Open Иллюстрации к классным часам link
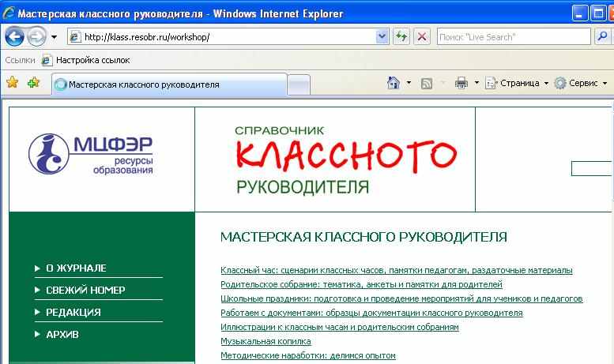This screenshot has height=364, width=614. tap(340, 327)
